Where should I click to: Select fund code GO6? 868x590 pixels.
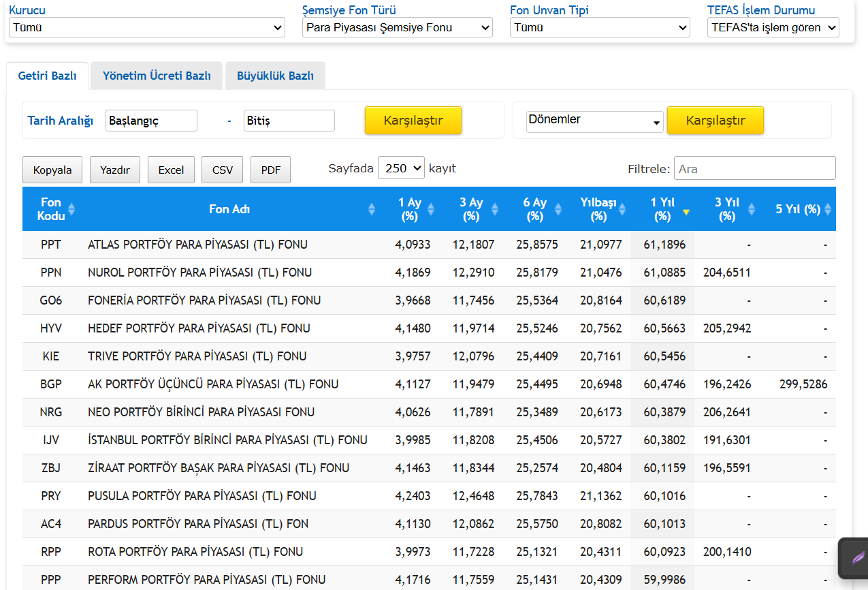click(x=51, y=300)
